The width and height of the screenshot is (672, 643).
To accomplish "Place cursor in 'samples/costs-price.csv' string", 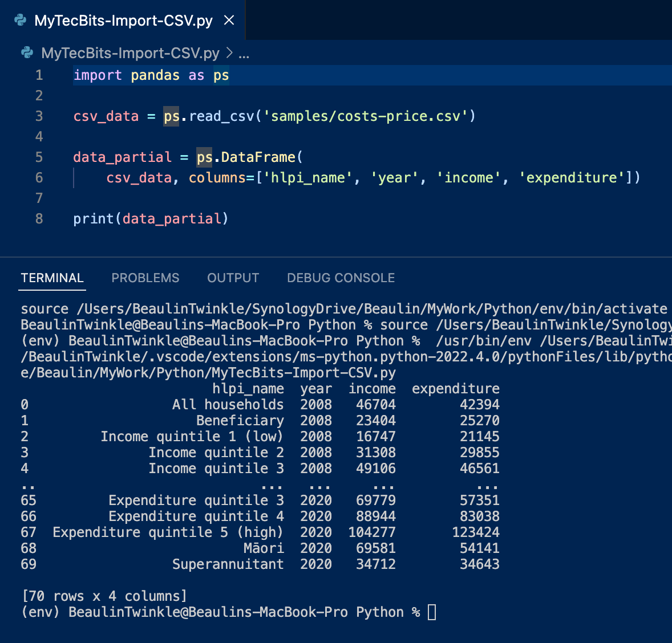I will tap(365, 116).
